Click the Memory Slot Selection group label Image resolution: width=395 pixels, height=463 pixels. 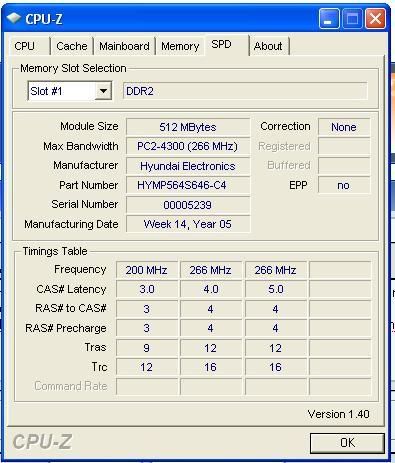tap(73, 68)
